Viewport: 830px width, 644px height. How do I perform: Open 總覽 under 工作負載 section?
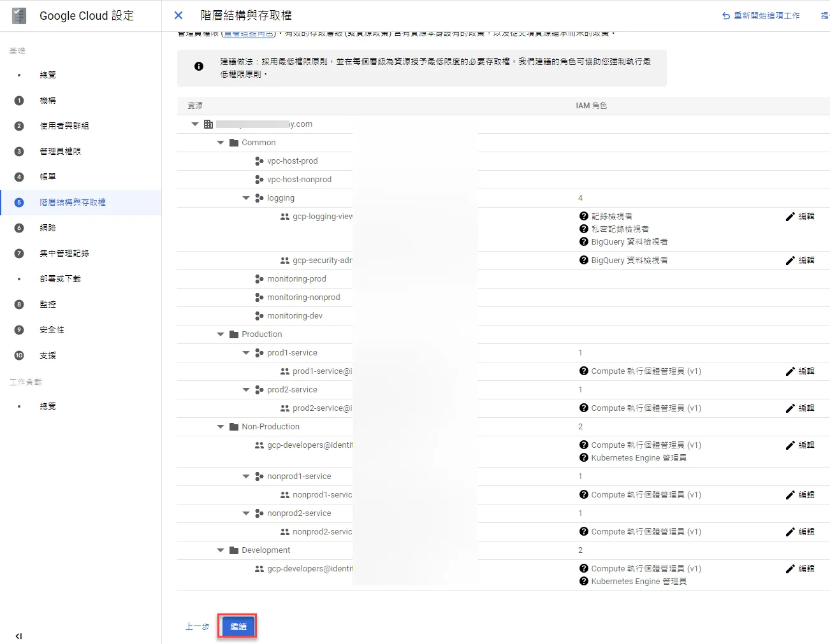(48, 406)
